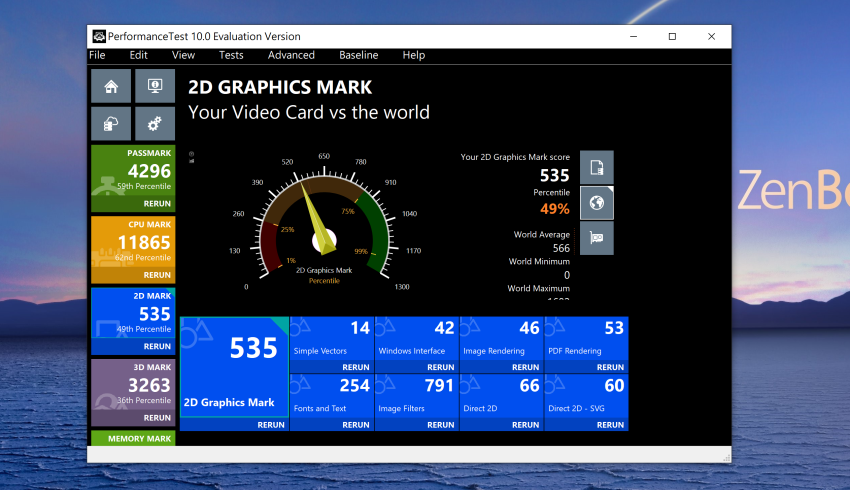Click the orange 49% percentile value
The width and height of the screenshot is (850, 490).
tap(555, 209)
